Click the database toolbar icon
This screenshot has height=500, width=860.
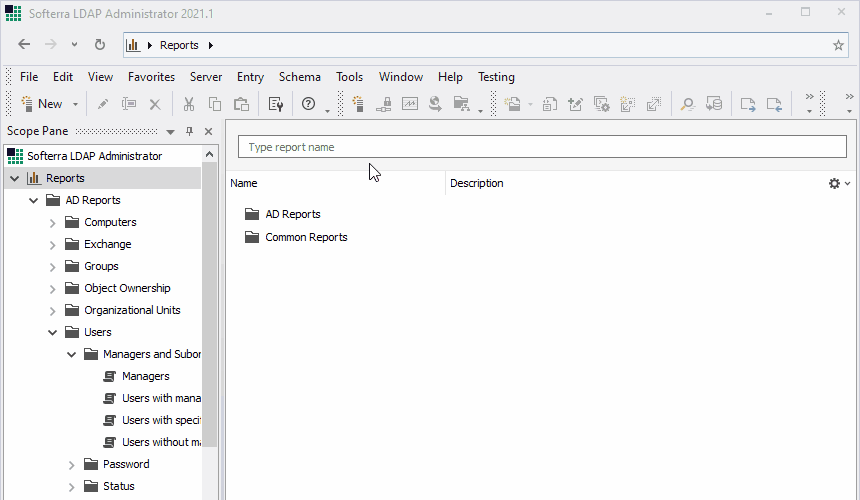click(x=714, y=104)
